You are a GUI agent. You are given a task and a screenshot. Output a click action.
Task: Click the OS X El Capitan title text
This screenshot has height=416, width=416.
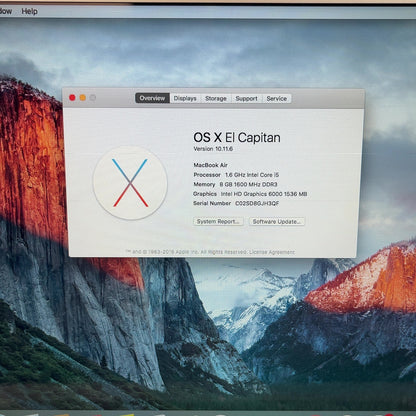coord(237,137)
